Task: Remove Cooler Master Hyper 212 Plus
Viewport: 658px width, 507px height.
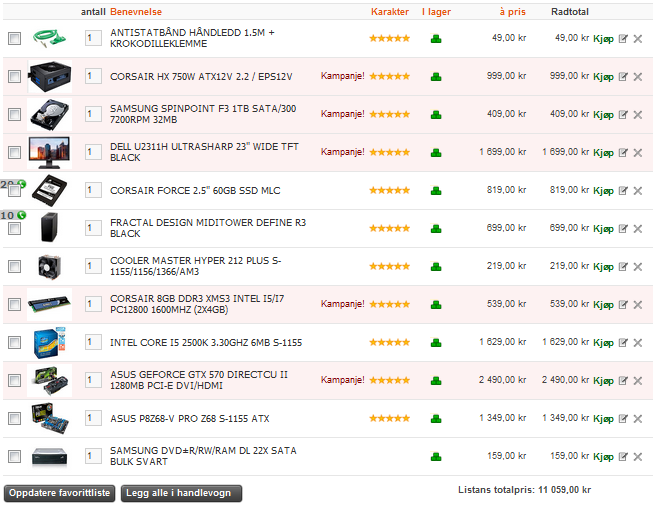Action: [x=638, y=267]
